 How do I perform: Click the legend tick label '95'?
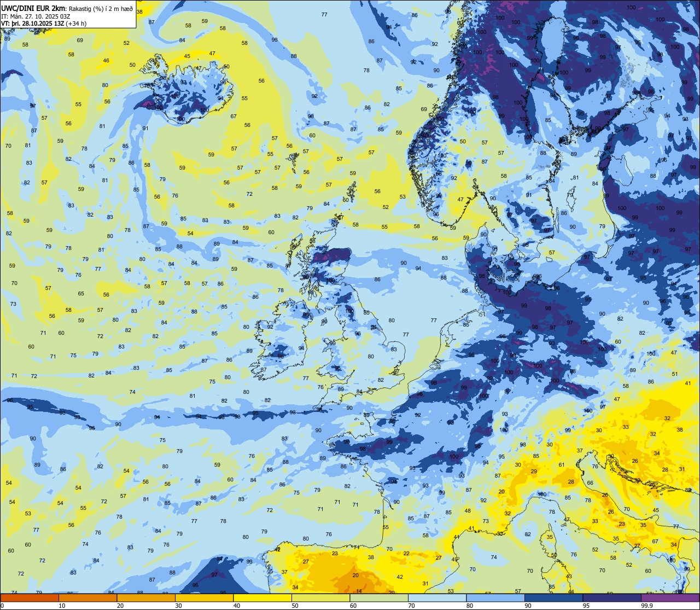(x=586, y=606)
